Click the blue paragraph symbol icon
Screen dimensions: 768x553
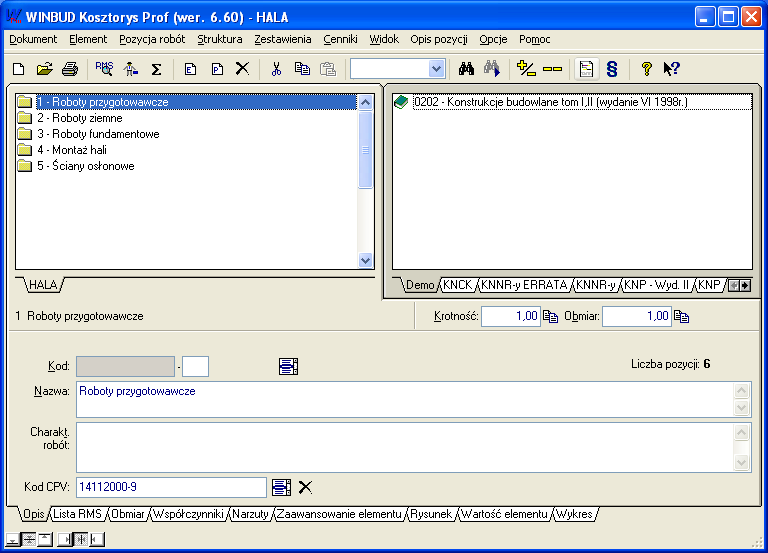(x=612, y=69)
